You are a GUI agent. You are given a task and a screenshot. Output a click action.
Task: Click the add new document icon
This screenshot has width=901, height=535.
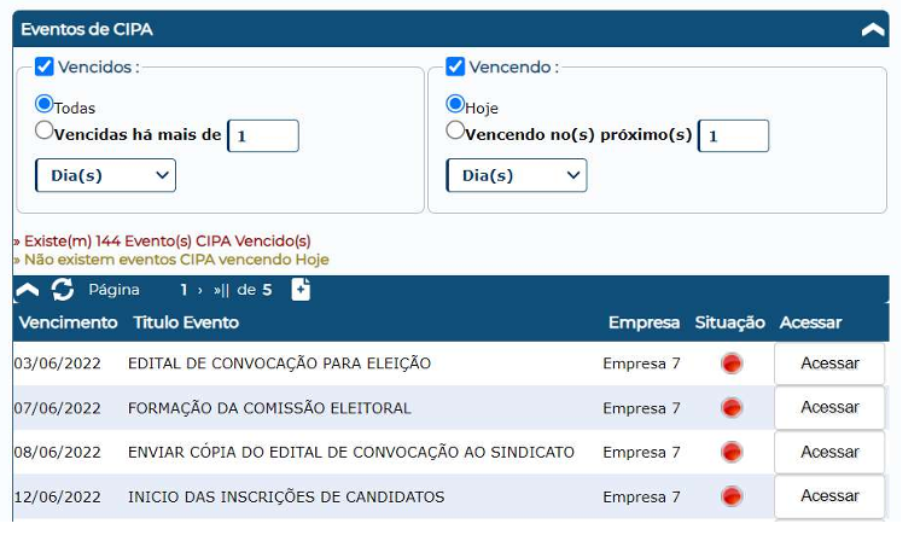[x=301, y=290]
